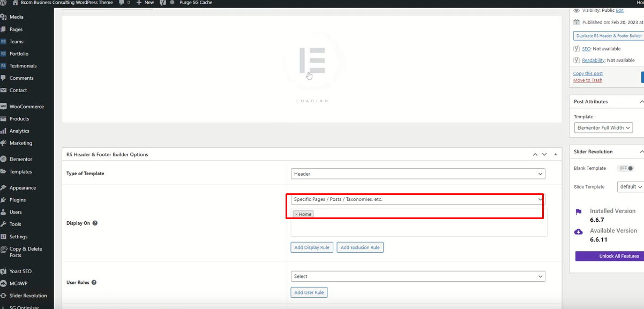Viewport: 644px width, 309px height.
Task: Open Copy & Delete Posts menu
Action: pyautogui.click(x=27, y=252)
